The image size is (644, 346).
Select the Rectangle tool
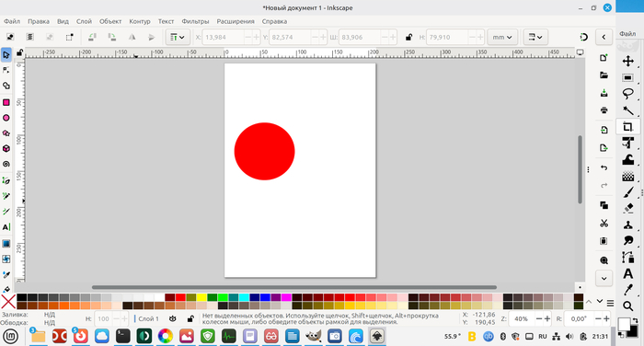(x=6, y=102)
